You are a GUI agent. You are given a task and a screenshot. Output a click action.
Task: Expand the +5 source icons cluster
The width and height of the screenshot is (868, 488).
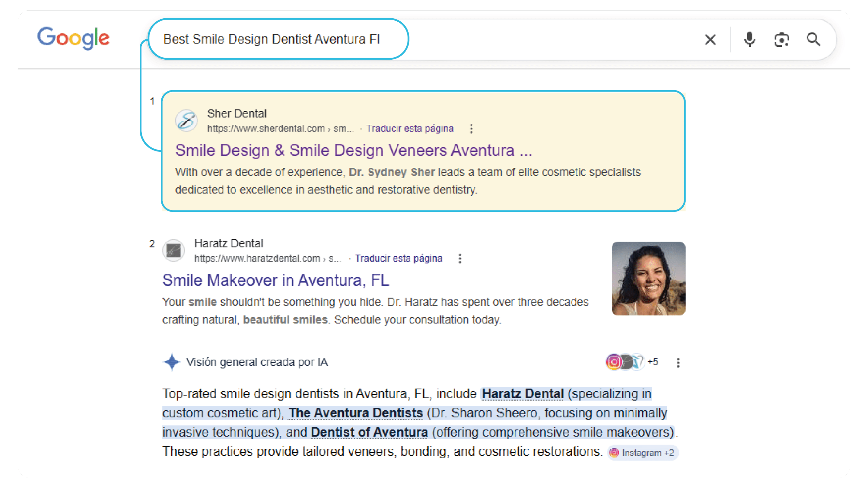pyautogui.click(x=631, y=362)
